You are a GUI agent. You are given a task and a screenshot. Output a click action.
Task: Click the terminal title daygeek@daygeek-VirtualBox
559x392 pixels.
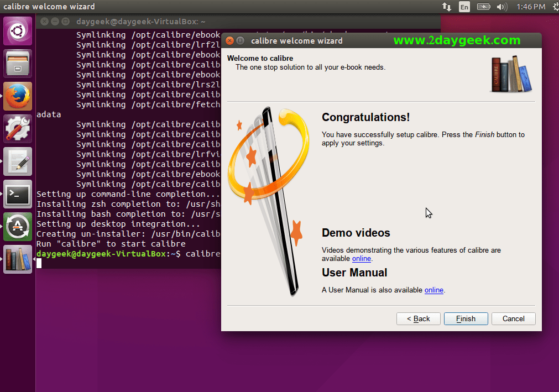click(141, 22)
